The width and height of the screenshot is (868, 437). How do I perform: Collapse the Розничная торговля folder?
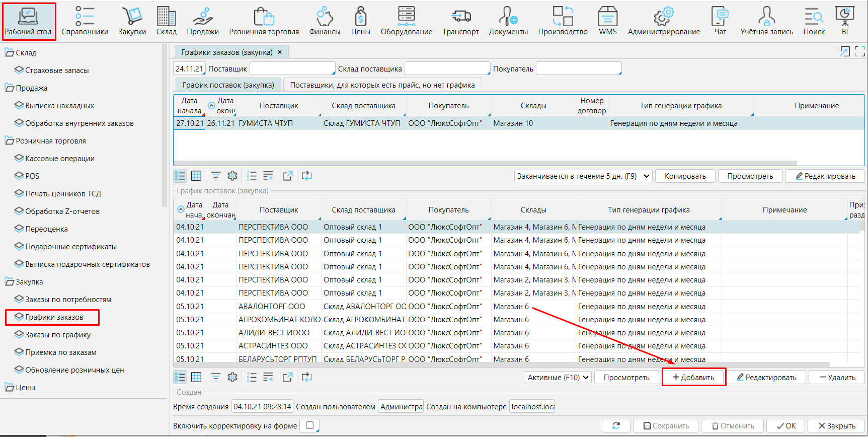10,141
